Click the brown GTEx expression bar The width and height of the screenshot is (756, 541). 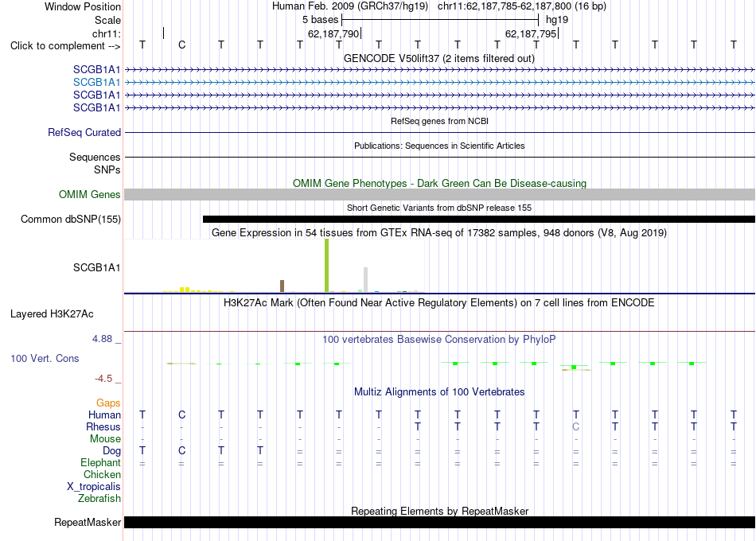[282, 286]
